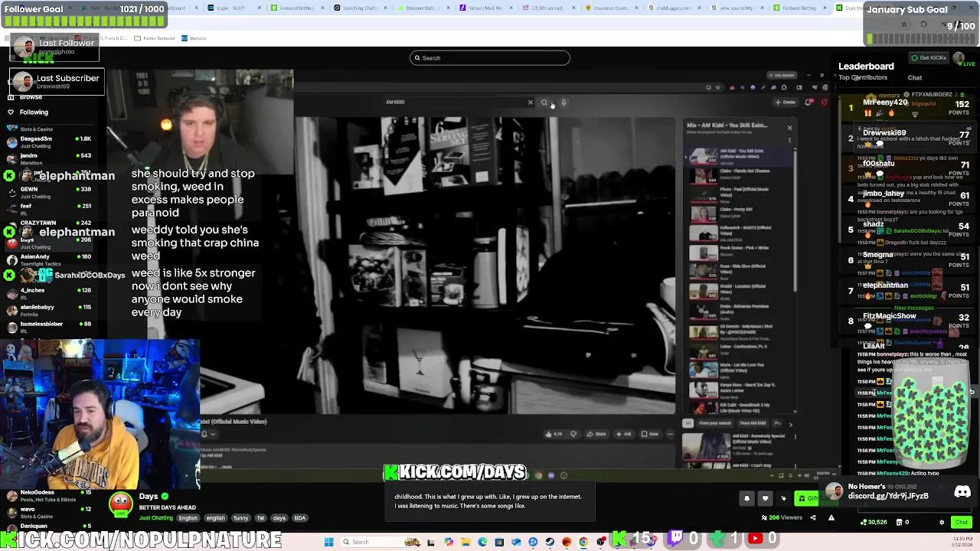Click sparkle icon beside follow heart
This screenshot has height=551, width=980.
pos(783,499)
